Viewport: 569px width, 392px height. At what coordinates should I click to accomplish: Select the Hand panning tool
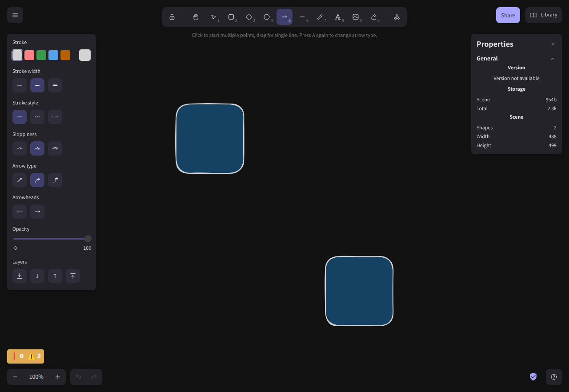(196, 17)
